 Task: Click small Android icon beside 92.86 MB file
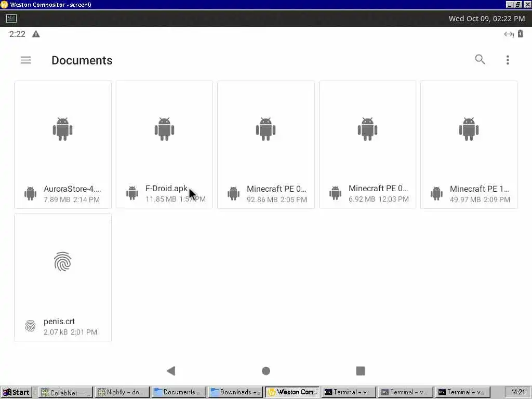pos(233,193)
